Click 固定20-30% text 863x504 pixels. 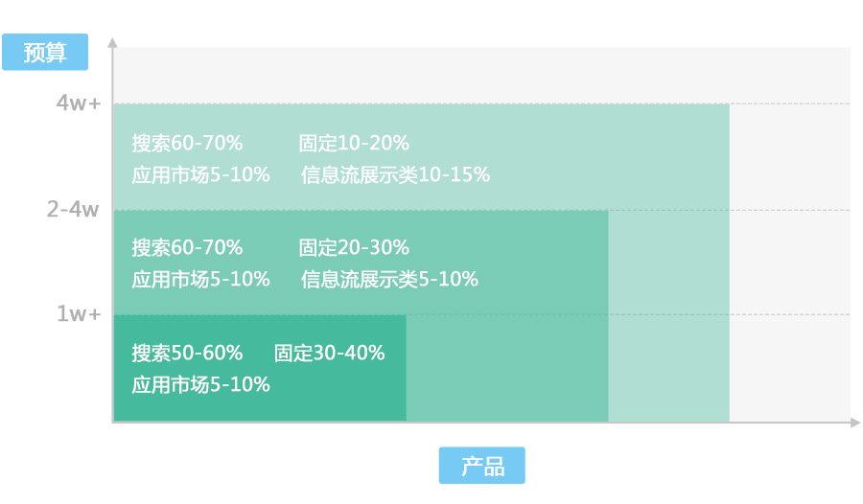tap(354, 247)
